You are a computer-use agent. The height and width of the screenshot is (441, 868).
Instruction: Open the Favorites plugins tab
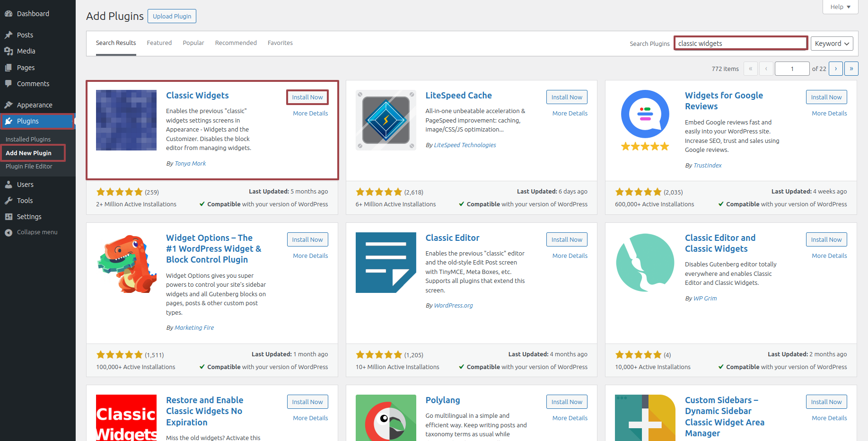pyautogui.click(x=280, y=43)
